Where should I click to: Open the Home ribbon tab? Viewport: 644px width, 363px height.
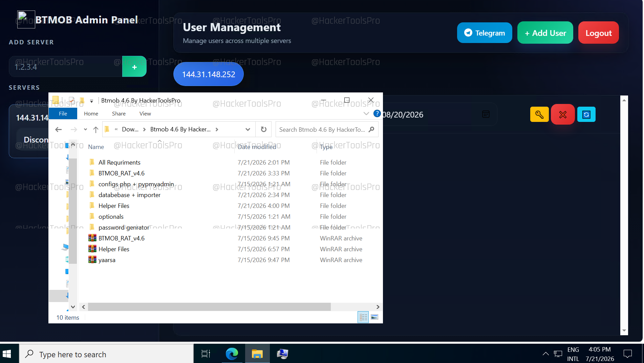pos(91,113)
